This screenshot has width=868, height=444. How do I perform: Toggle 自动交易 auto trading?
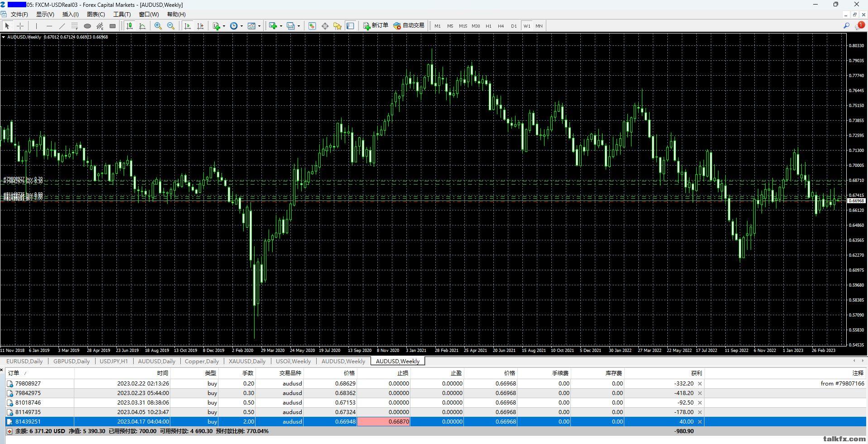pos(409,26)
